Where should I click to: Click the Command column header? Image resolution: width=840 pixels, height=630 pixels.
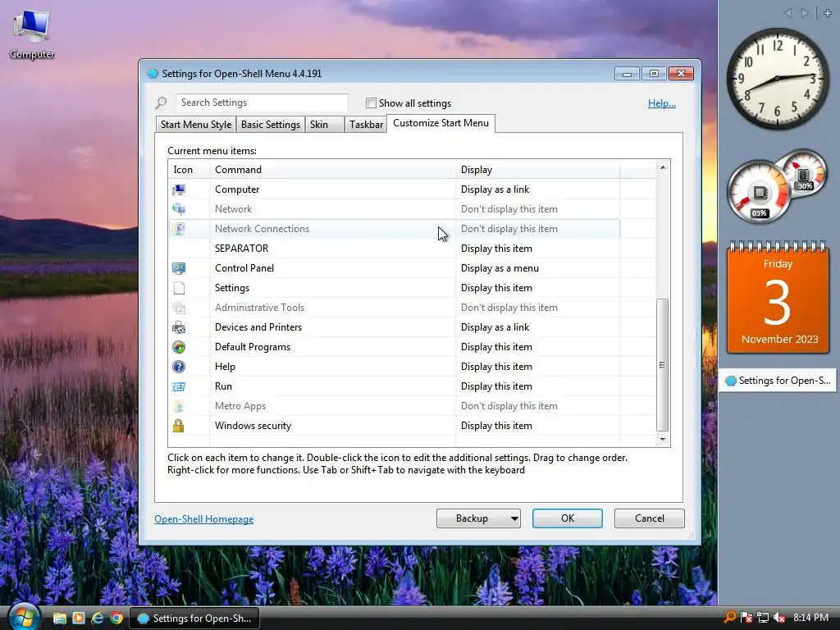[x=332, y=170]
